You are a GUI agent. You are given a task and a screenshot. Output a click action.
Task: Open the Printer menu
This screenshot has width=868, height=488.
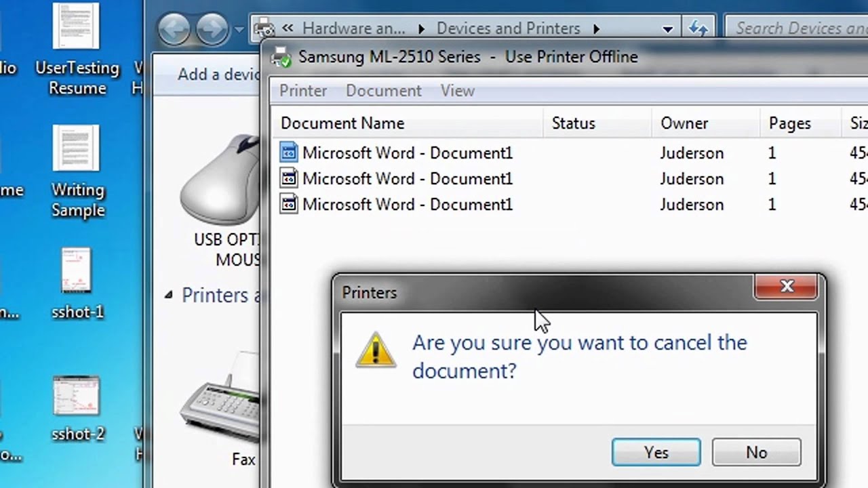[x=303, y=91]
